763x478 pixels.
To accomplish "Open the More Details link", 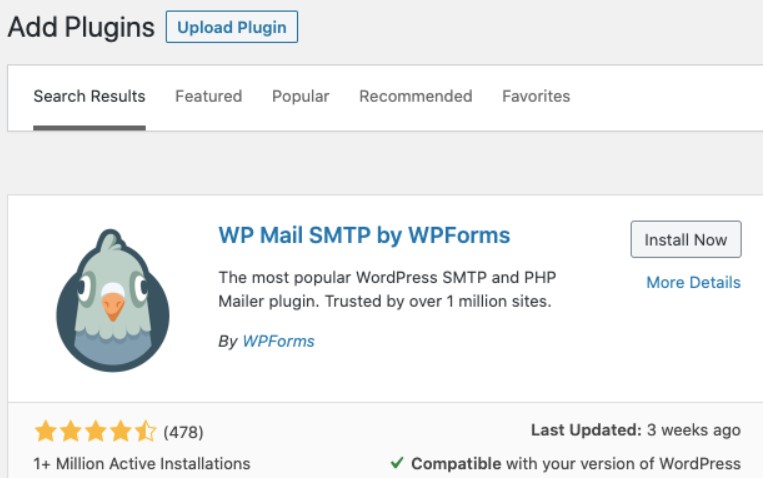I will tap(693, 283).
